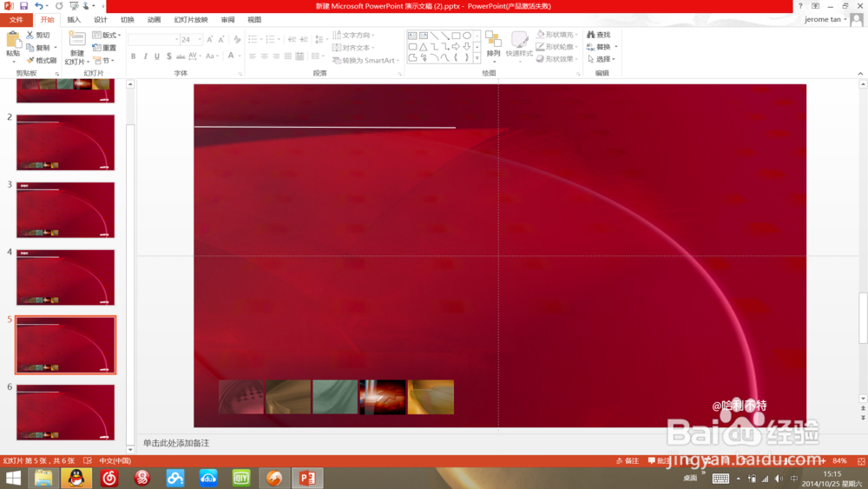The height and width of the screenshot is (489, 868).
Task: Open the Shape Outline (形状轮廓) dropdown
Action: click(557, 47)
